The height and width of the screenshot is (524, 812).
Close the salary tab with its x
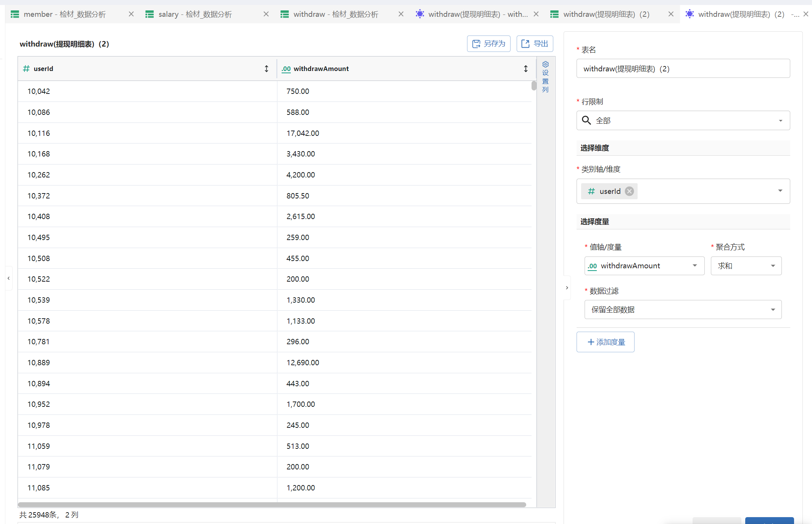(x=266, y=14)
